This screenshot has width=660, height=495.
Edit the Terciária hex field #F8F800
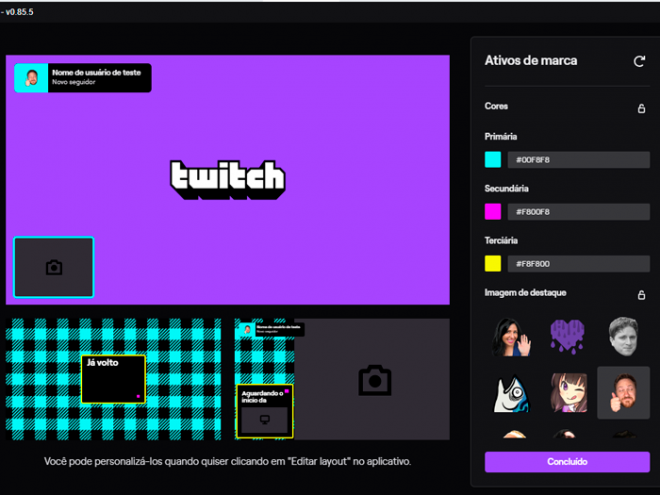pyautogui.click(x=578, y=264)
